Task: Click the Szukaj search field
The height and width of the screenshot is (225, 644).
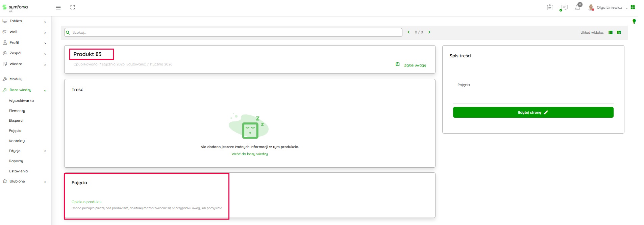Action: pos(233,32)
